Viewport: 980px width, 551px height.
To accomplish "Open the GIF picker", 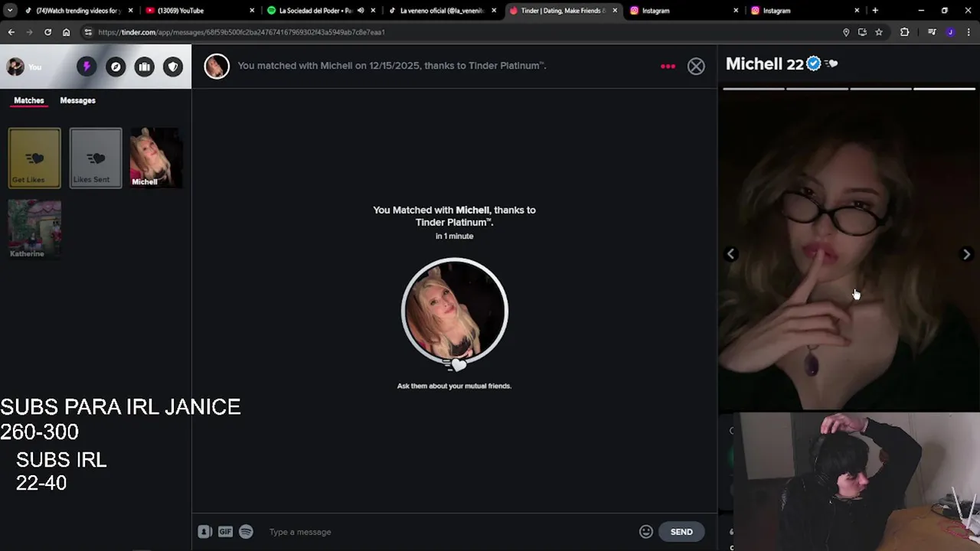I will [x=225, y=532].
